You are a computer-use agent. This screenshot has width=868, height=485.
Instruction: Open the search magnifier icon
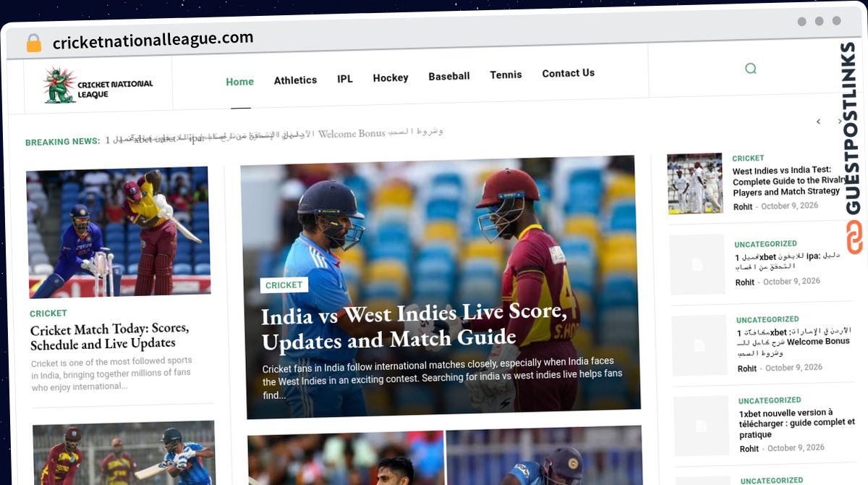750,69
